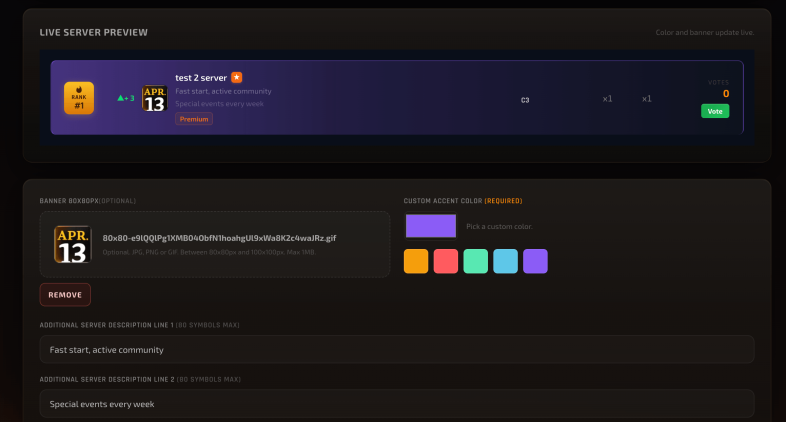Select the sky blue accent color swatch

[x=505, y=261]
